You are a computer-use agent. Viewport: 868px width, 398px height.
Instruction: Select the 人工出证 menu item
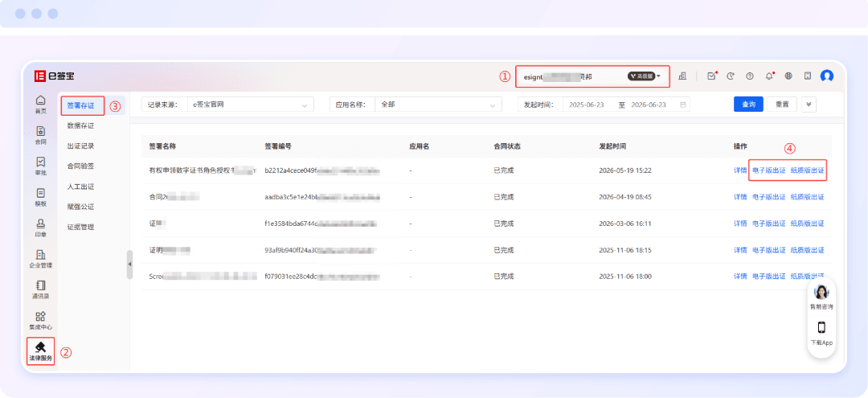click(x=81, y=187)
